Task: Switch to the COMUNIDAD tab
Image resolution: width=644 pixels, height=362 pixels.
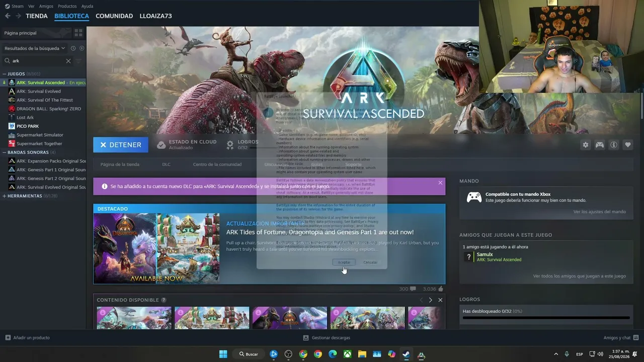Action: (114, 16)
